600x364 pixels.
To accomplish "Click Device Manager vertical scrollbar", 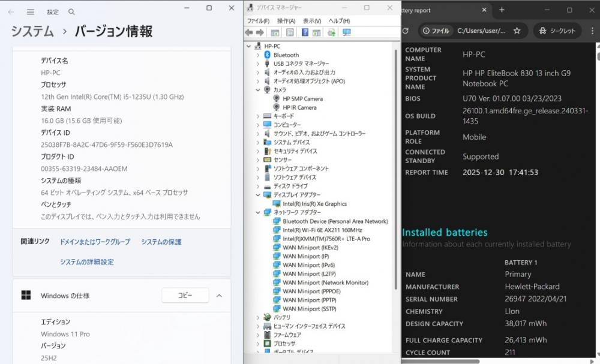I will tap(395, 169).
